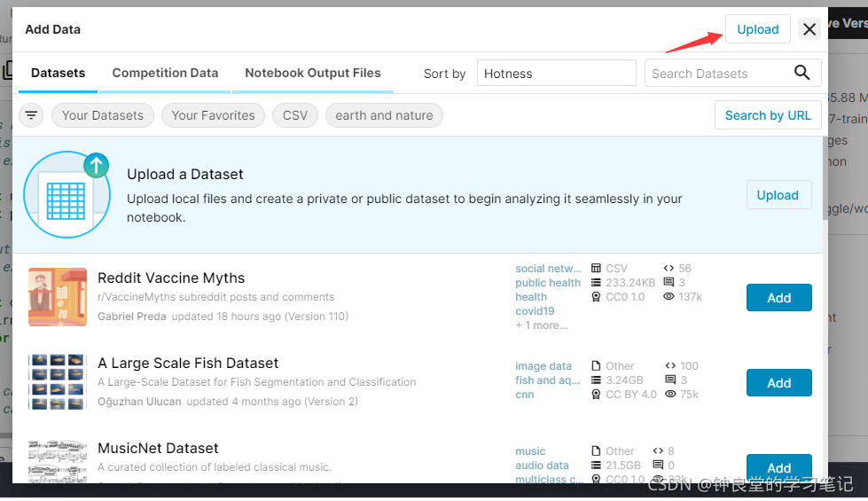Click Reddit Vaccine Myths comments icon
The image size is (868, 501).
click(669, 282)
